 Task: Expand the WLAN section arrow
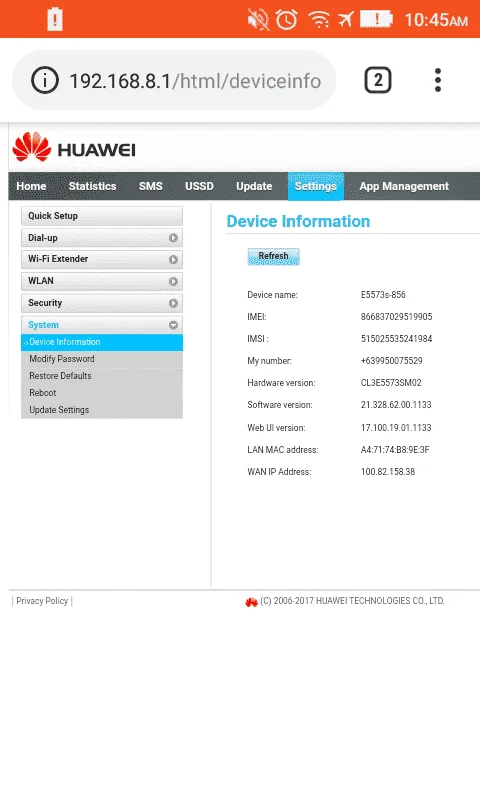pyautogui.click(x=173, y=281)
